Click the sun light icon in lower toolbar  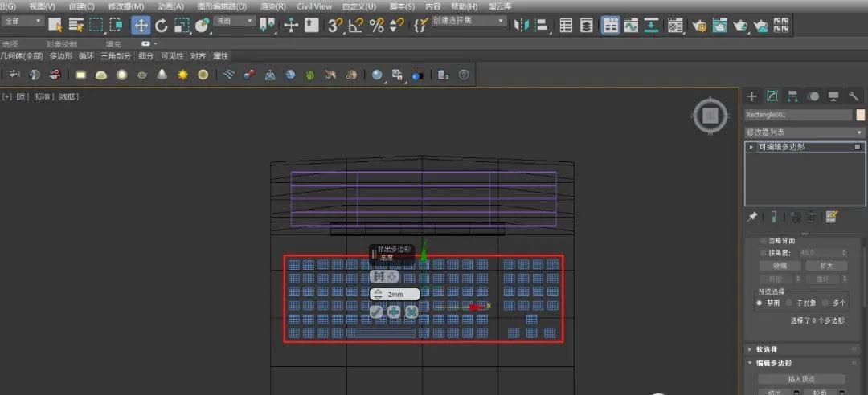[182, 74]
